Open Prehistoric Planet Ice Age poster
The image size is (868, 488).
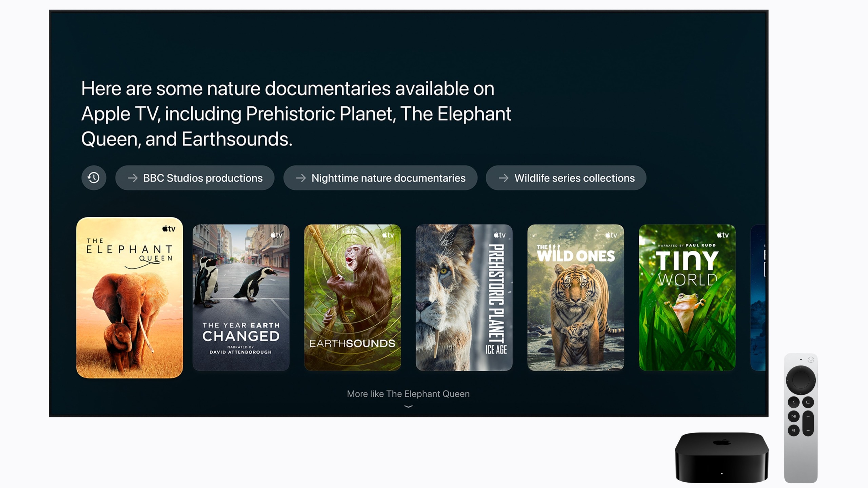coord(464,298)
